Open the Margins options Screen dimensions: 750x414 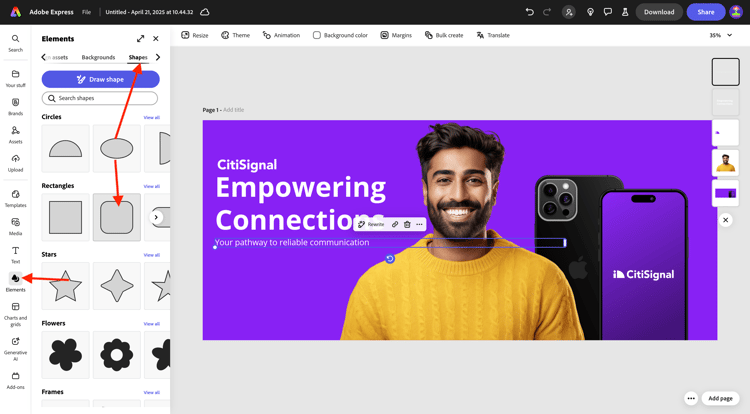[396, 35]
